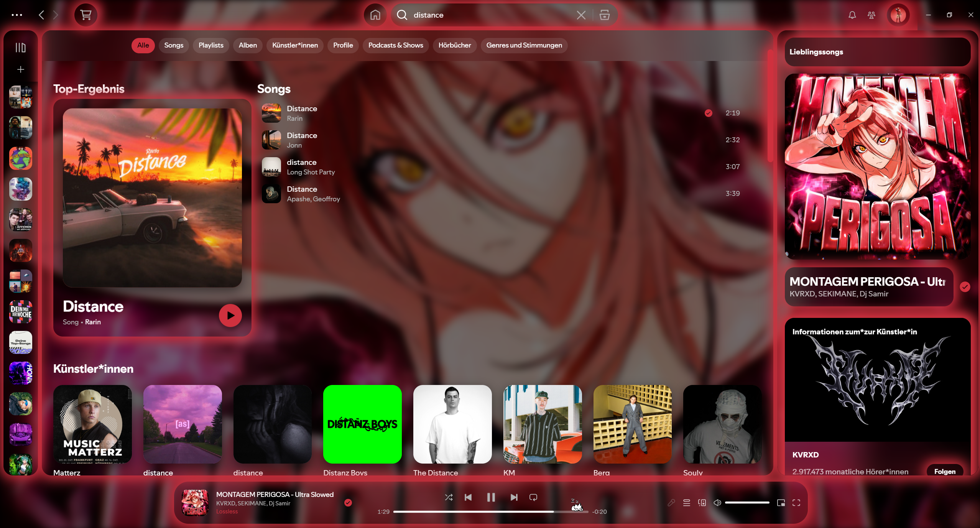Viewport: 980px width, 528px height.
Task: Clear the search field with the X
Action: tap(580, 15)
